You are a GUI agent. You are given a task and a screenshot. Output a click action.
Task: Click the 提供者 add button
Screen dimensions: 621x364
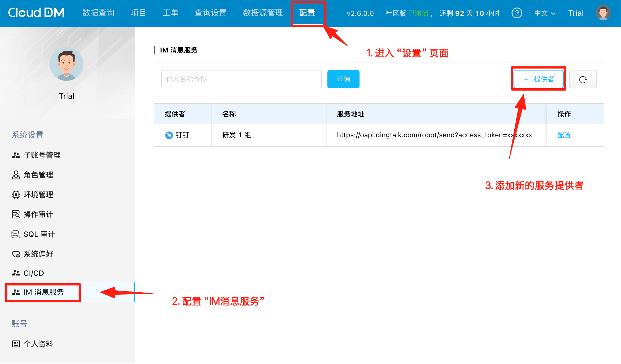coord(538,79)
